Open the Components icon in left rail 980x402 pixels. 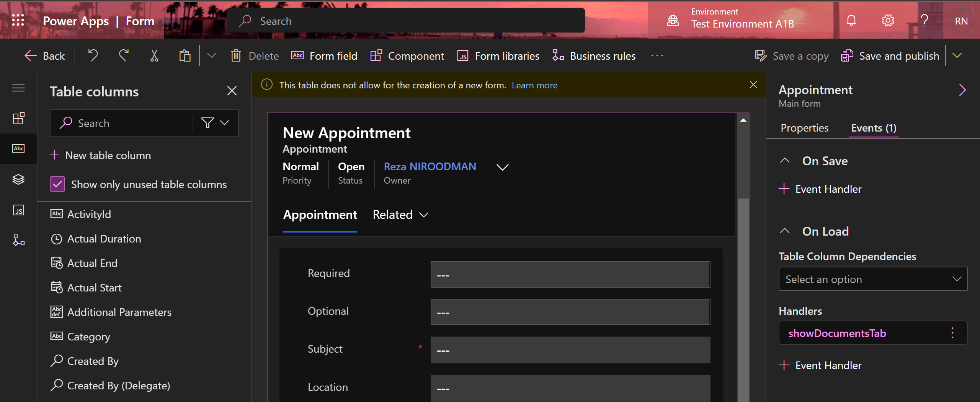tap(18, 118)
